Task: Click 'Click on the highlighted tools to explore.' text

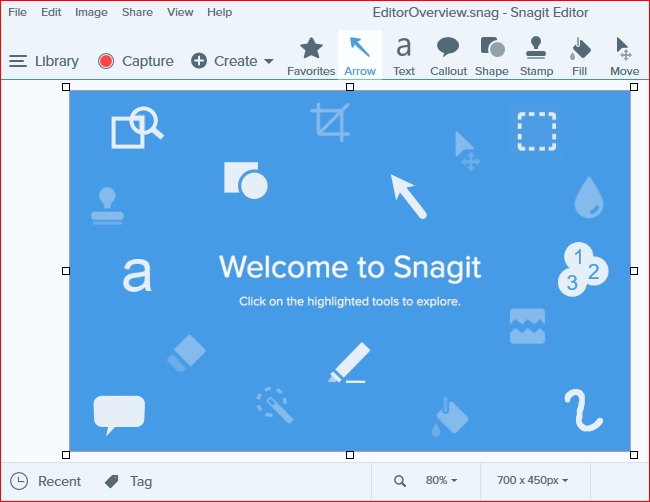Action: click(350, 301)
